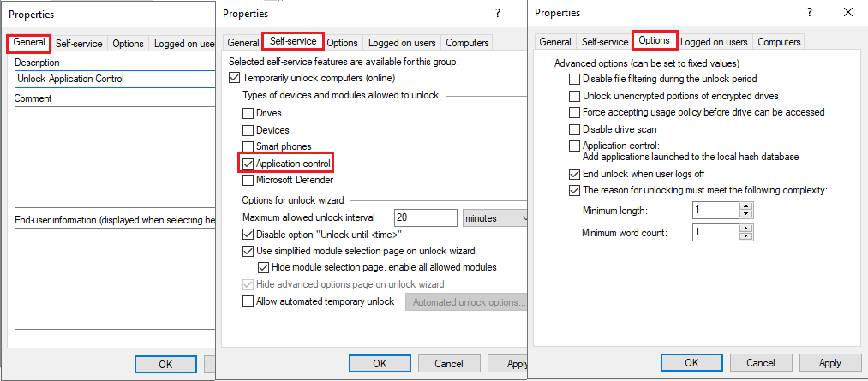Check the Microsoft Defender option

[x=248, y=180]
